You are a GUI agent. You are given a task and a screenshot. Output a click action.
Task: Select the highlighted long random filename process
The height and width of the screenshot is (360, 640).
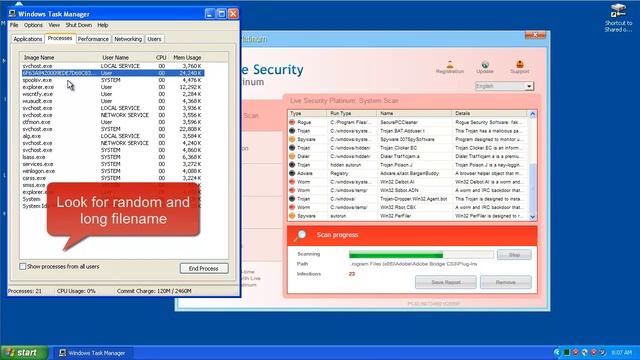pyautogui.click(x=113, y=73)
